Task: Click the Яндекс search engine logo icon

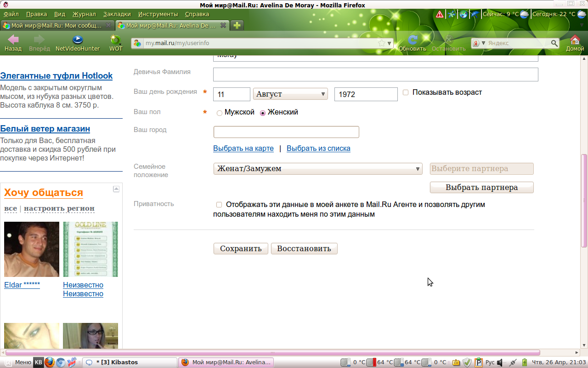Action: click(x=476, y=43)
